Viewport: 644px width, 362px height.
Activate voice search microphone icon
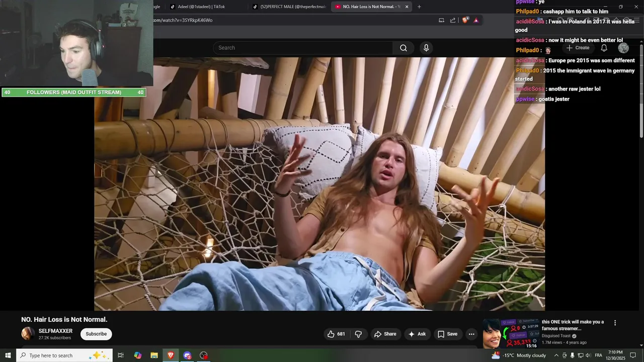pyautogui.click(x=426, y=48)
